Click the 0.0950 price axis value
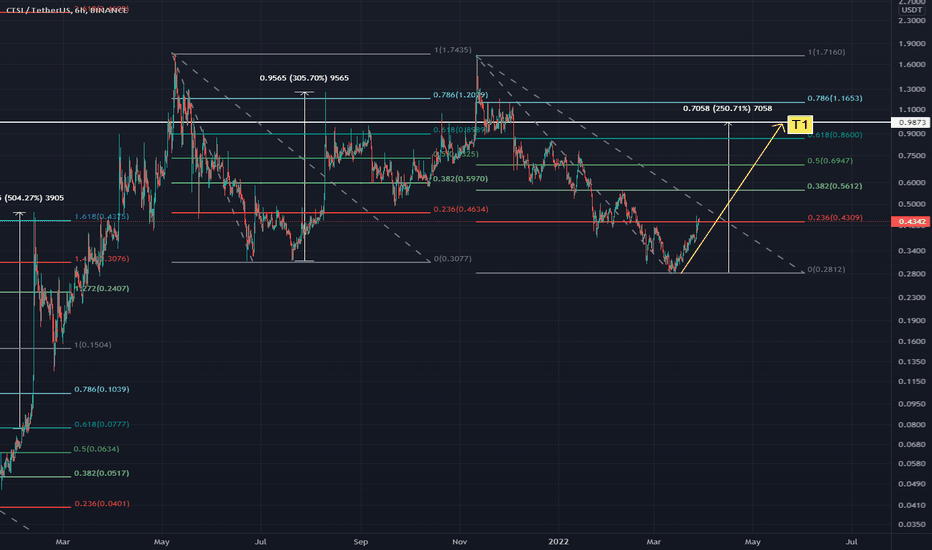 pos(912,404)
